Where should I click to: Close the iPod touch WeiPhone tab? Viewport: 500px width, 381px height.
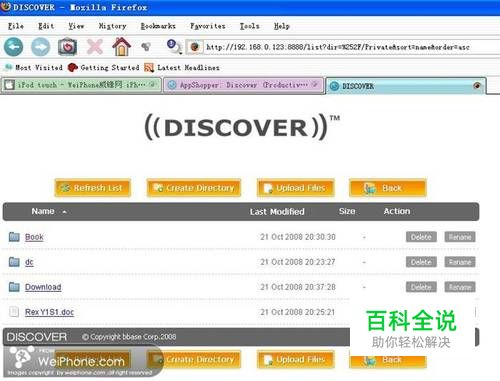point(153,85)
